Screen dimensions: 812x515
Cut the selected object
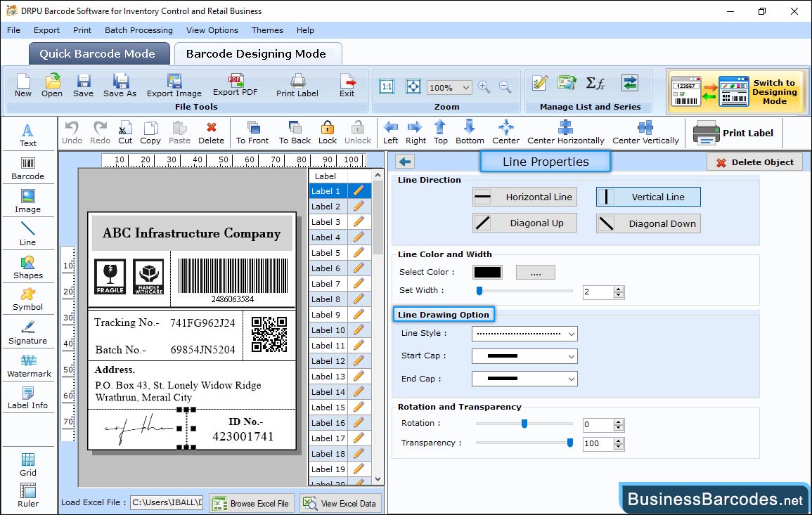tap(125, 133)
